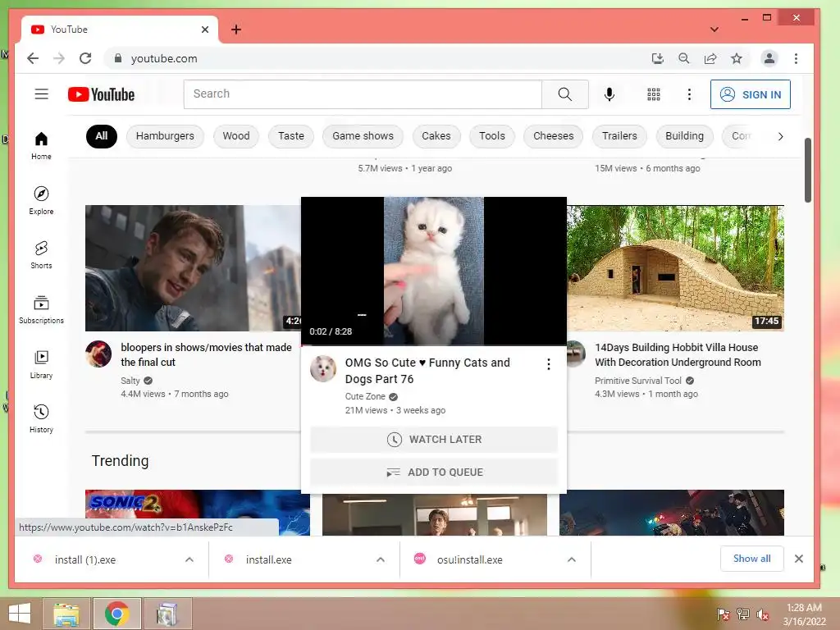Open the Primitive Survival Tool channel link
The width and height of the screenshot is (840, 630).
[x=638, y=381]
